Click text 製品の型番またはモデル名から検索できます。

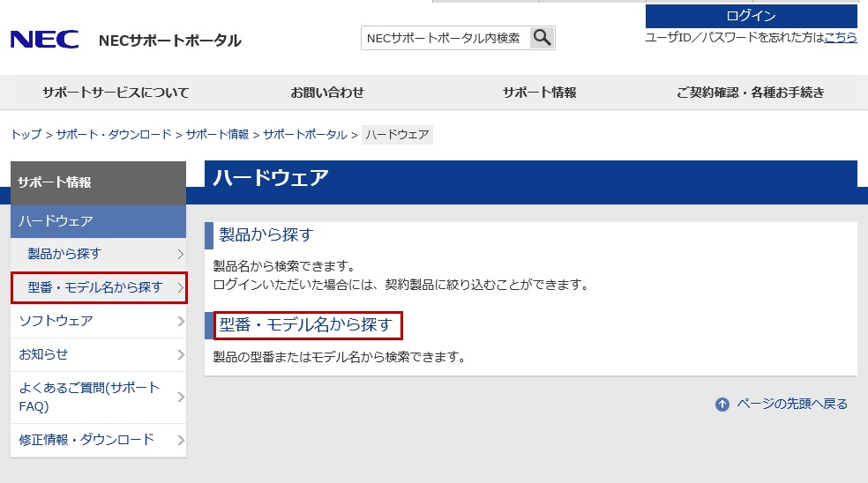pos(340,358)
